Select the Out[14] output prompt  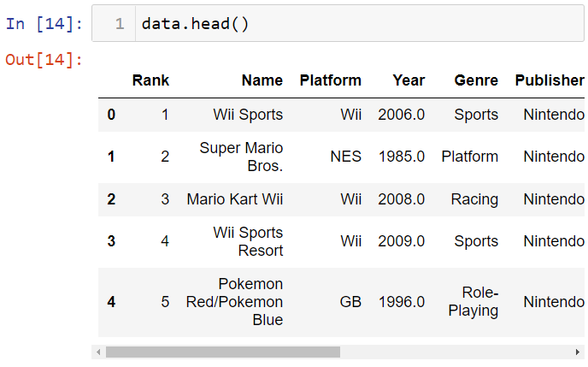click(44, 60)
